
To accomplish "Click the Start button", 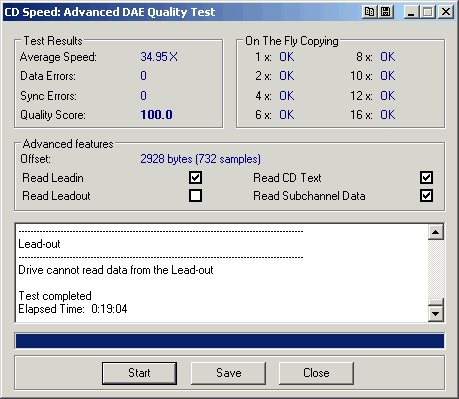I will [139, 373].
